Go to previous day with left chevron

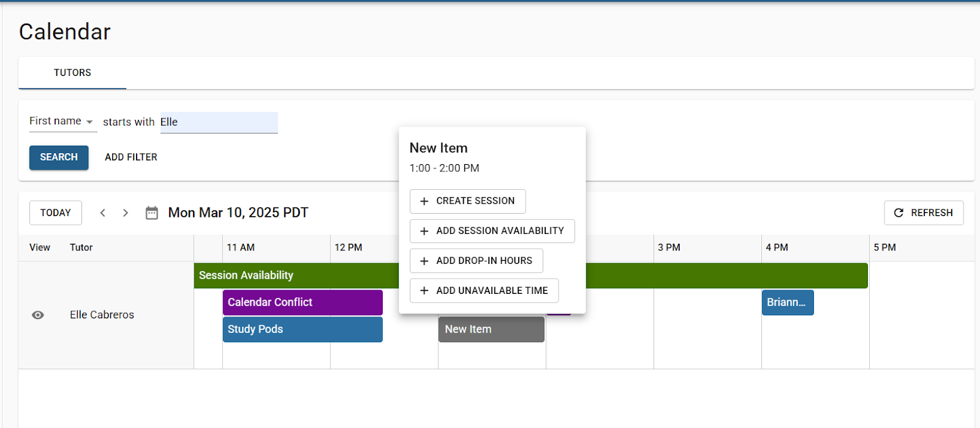pyautogui.click(x=103, y=212)
